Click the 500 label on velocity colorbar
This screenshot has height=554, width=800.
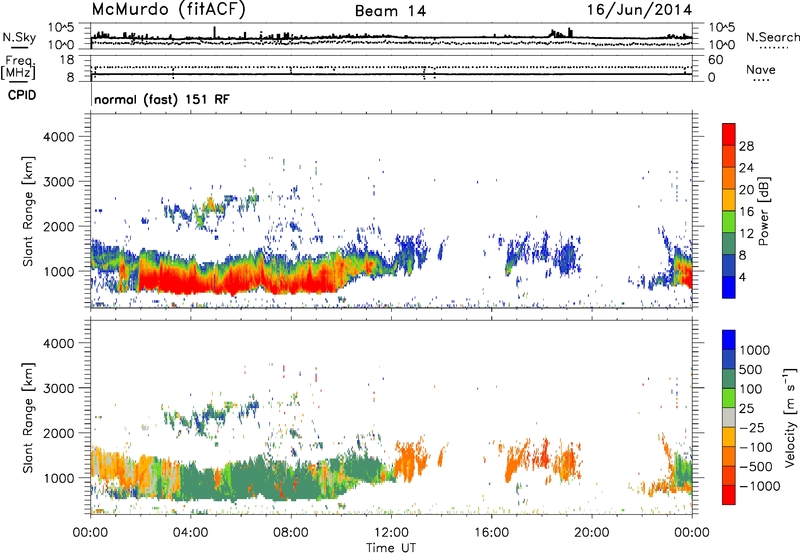click(751, 370)
